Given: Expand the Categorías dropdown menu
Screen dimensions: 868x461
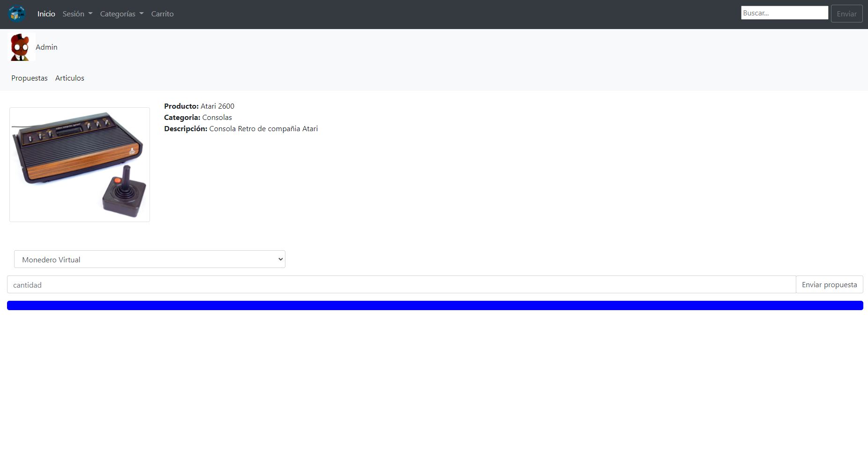Looking at the screenshot, I should [122, 14].
